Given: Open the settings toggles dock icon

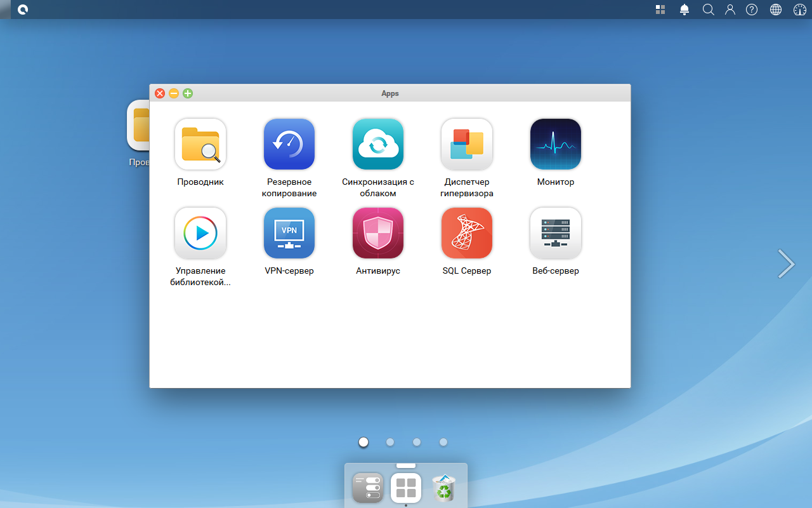Looking at the screenshot, I should tap(368, 488).
